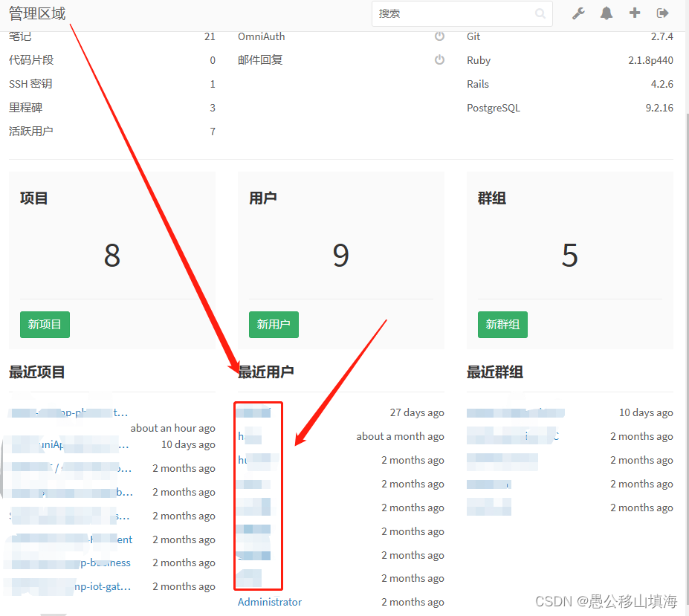The height and width of the screenshot is (616, 689).
Task: Click the 新用户 green button
Action: (x=274, y=325)
